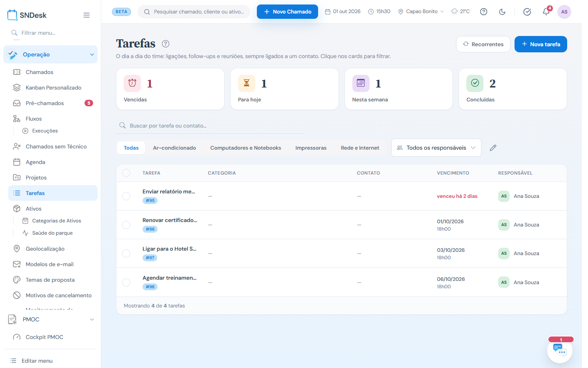Viewport: 588px width, 368px height.
Task: Open Recorrentes tasks button
Action: (483, 44)
